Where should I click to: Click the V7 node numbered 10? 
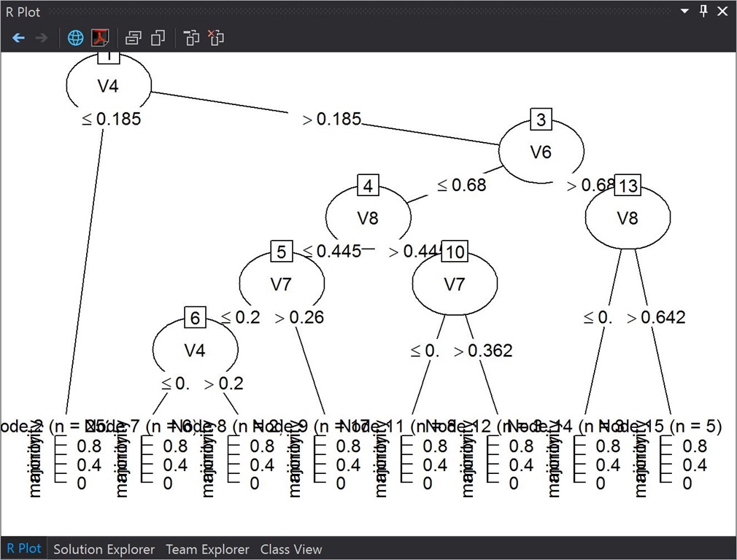click(455, 284)
